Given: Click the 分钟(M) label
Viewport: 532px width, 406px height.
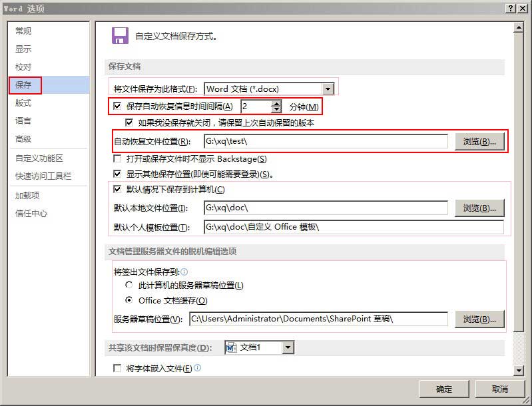Looking at the screenshot, I should pos(304,107).
